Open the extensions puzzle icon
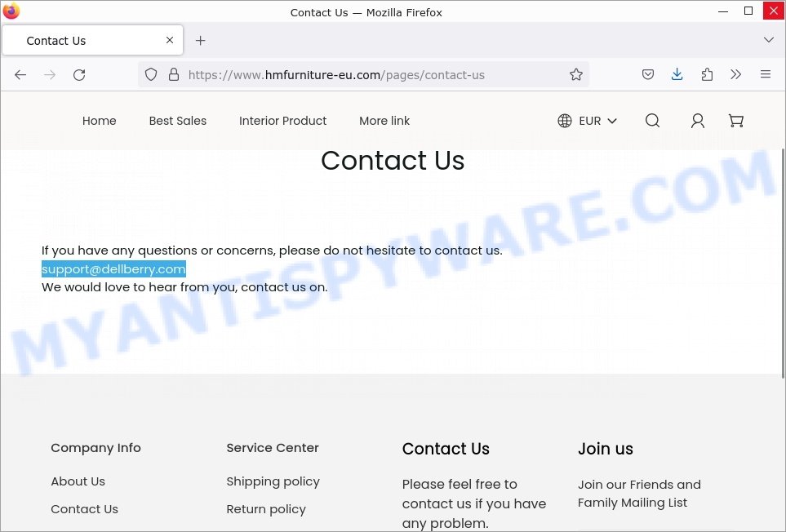 [x=707, y=74]
